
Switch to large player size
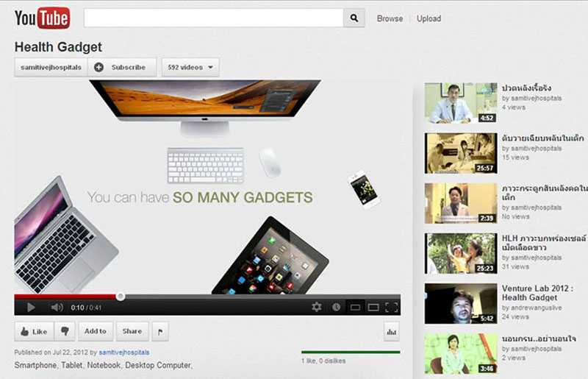373,308
